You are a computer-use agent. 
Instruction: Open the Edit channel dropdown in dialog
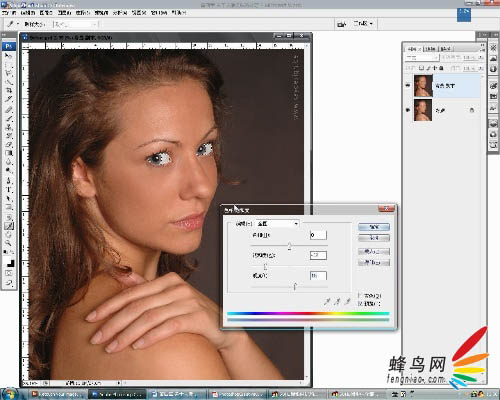point(277,224)
